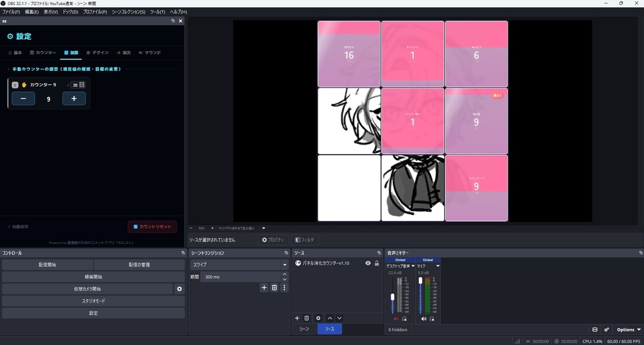The height and width of the screenshot is (345, 644).
Task: Add a new scene transition
Action: pyautogui.click(x=264, y=288)
